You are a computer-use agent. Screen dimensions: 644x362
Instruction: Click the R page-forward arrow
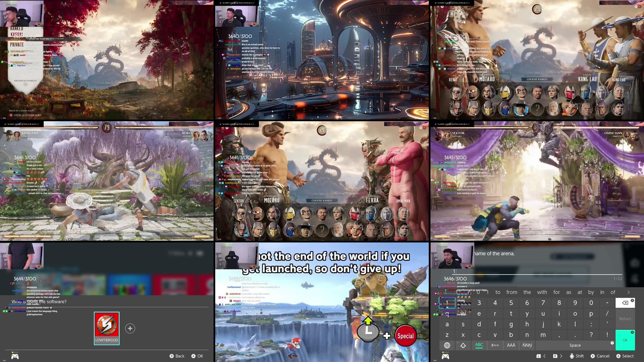pos(557,356)
